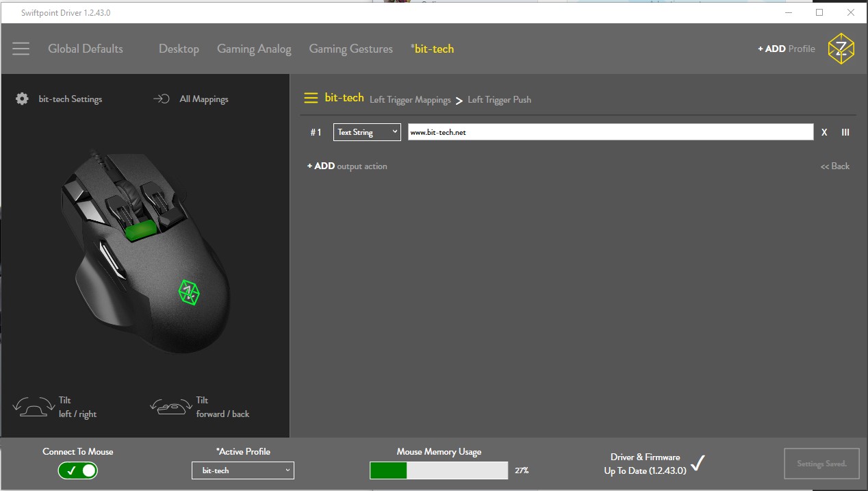Click Left Trigger Push breadcrumb
Screen dimensions: 868x491
499,100
